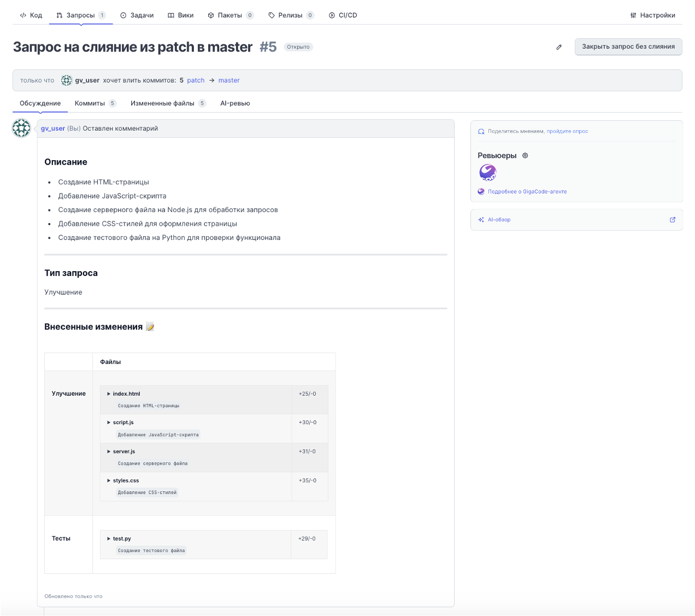This screenshot has width=695, height=616.
Task: Click Закрыть запрос без слияния button
Action: click(628, 46)
